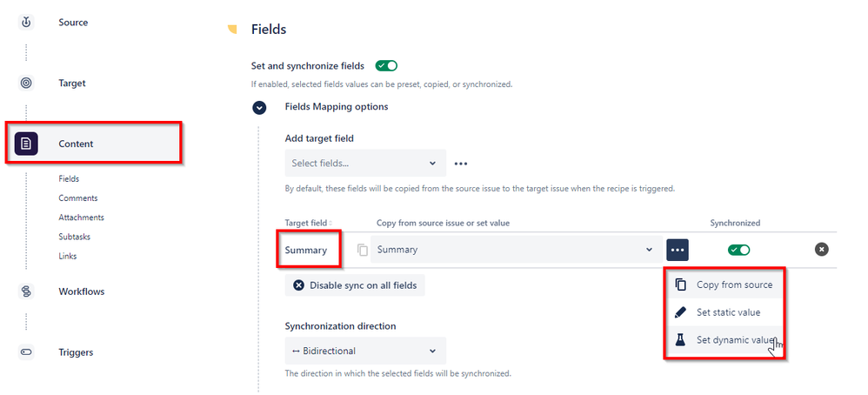Click the Source step icon in sidebar
This screenshot has height=395, width=868.
tap(26, 22)
